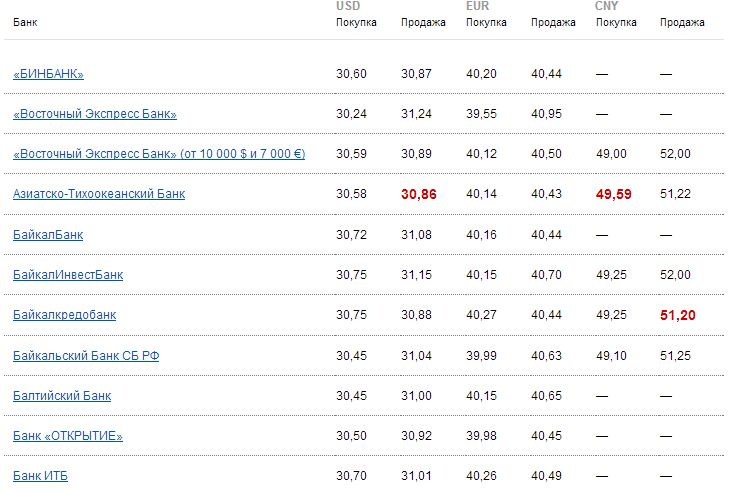Click 'Покупка' header under EUR
This screenshot has width=732, height=495.
click(x=486, y=22)
